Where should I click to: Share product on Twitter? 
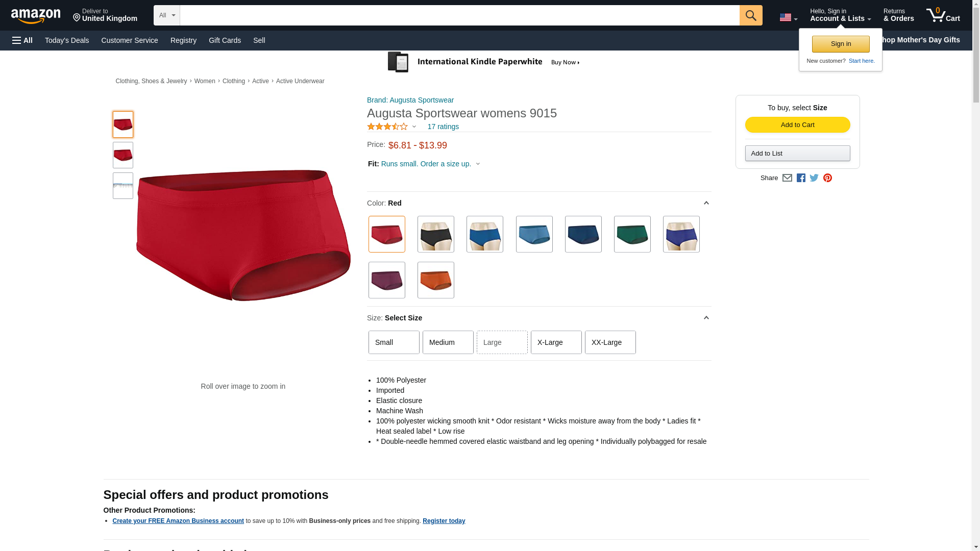(x=814, y=178)
